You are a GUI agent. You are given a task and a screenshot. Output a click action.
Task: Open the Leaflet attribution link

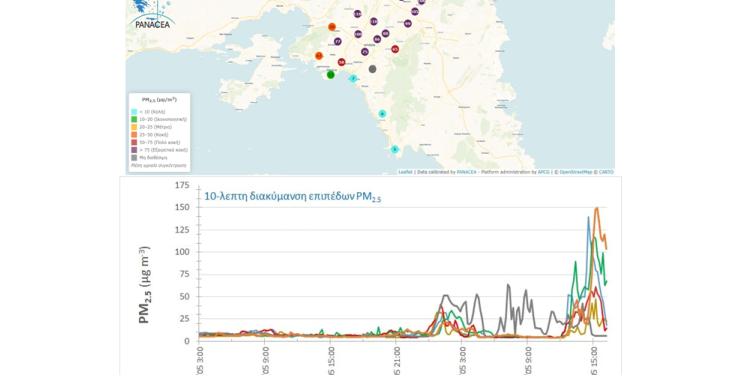405,172
